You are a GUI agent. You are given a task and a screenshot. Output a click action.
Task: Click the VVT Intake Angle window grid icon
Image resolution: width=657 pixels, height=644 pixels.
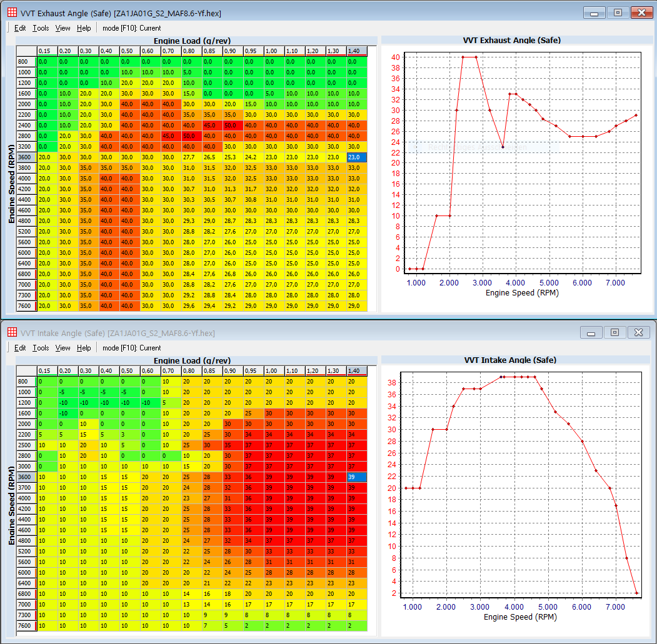pyautogui.click(x=11, y=332)
